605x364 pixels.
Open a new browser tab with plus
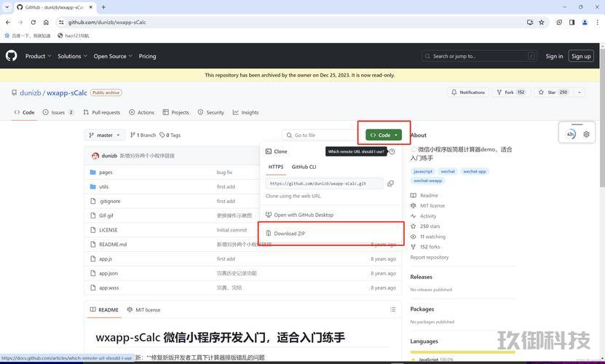tap(103, 7)
